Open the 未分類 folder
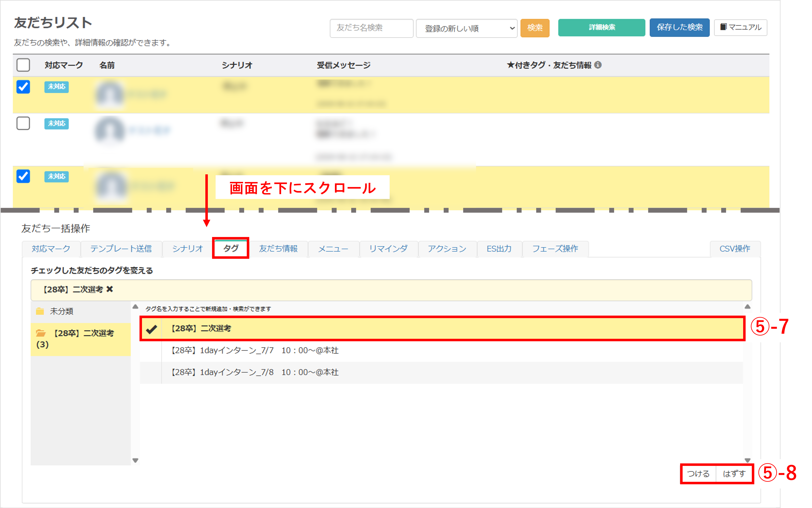The image size is (812, 508). click(x=61, y=312)
